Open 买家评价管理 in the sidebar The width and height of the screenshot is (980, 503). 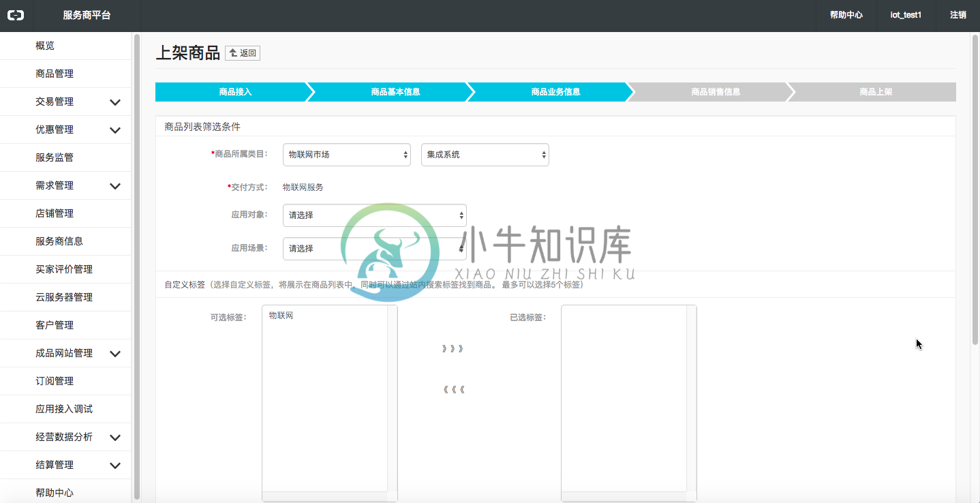(64, 269)
